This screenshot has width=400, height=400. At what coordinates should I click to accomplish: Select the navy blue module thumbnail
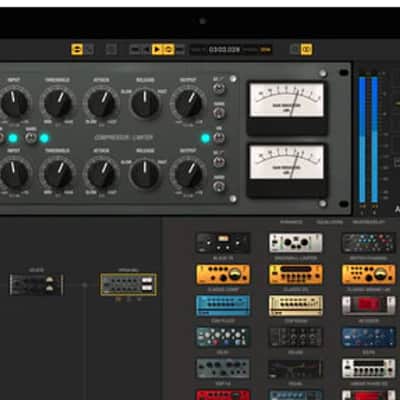[369, 337]
